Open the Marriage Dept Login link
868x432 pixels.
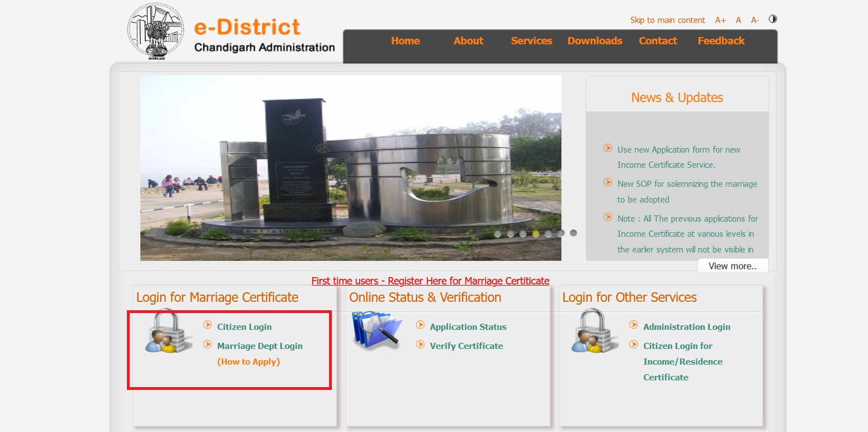pyautogui.click(x=259, y=346)
